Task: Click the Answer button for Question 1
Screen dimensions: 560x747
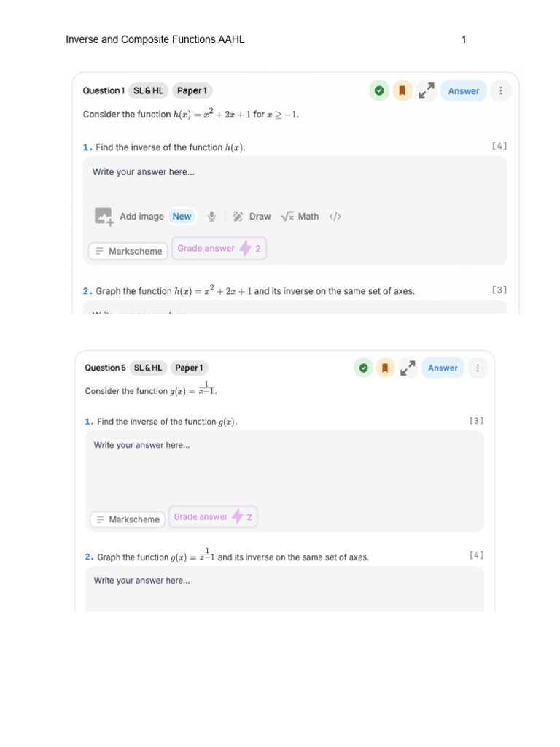Action: [464, 91]
